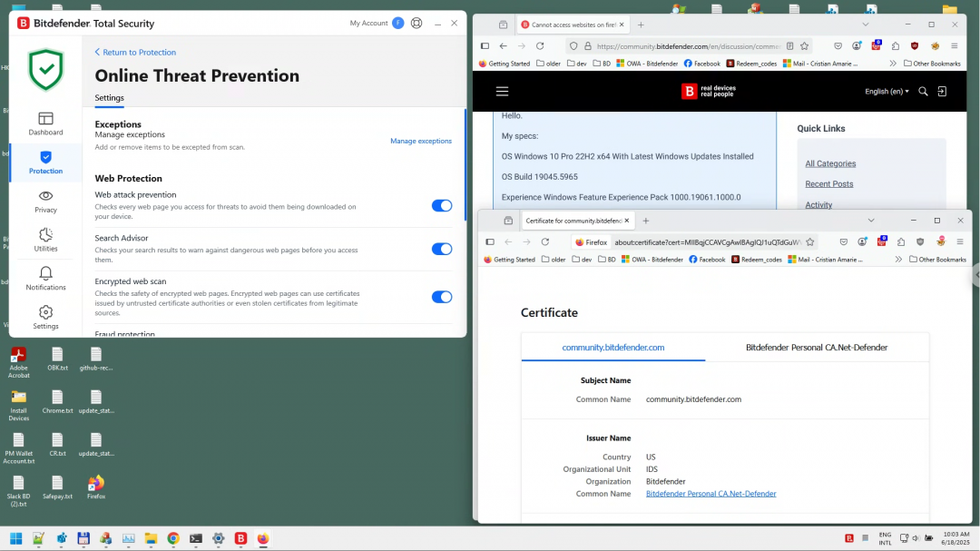Open the Bitdefender support help icon

pyautogui.click(x=416, y=23)
